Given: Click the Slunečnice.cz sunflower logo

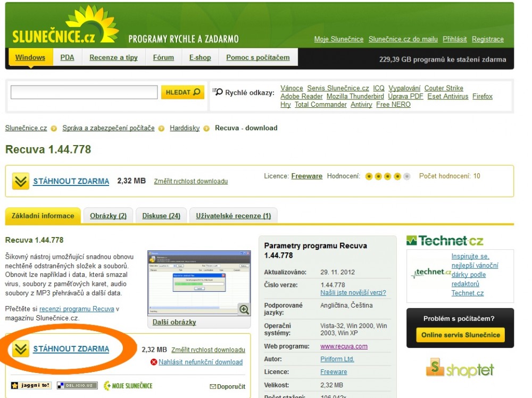Looking at the screenshot, I should pyautogui.click(x=65, y=29).
